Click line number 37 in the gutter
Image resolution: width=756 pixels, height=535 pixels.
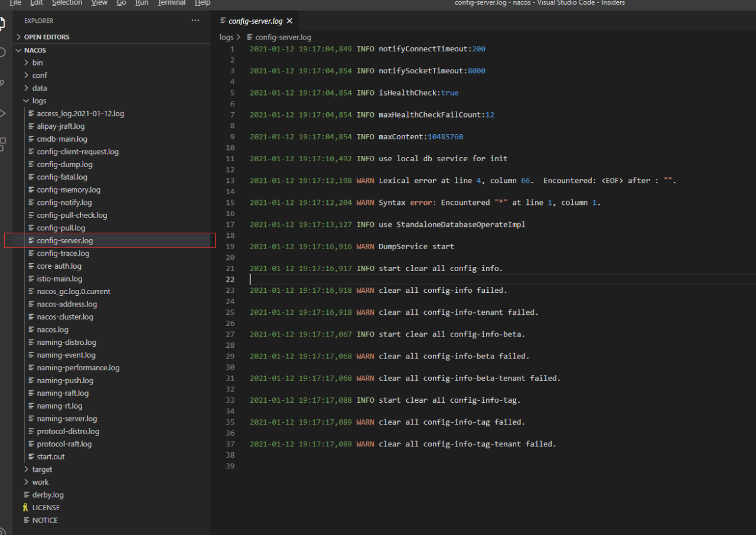(230, 444)
